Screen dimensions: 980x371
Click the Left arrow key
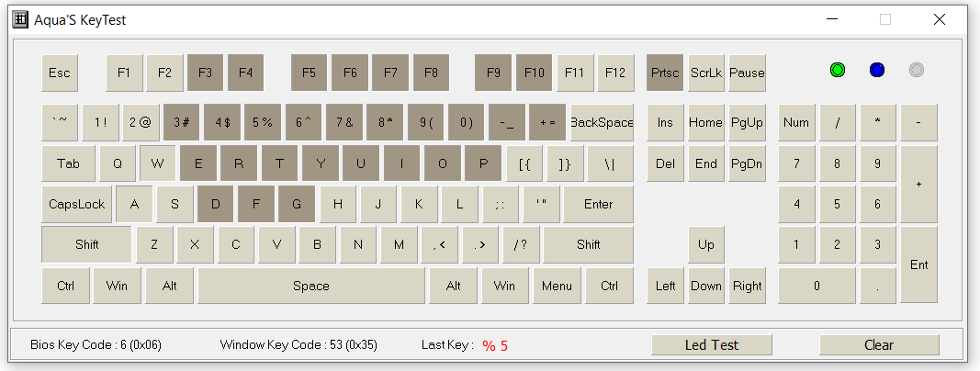tap(665, 287)
